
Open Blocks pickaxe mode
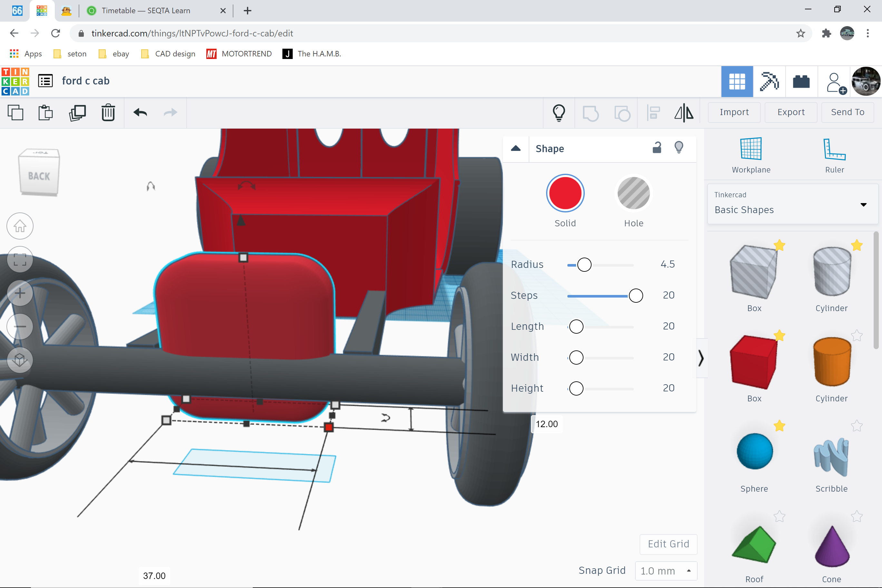coord(769,81)
